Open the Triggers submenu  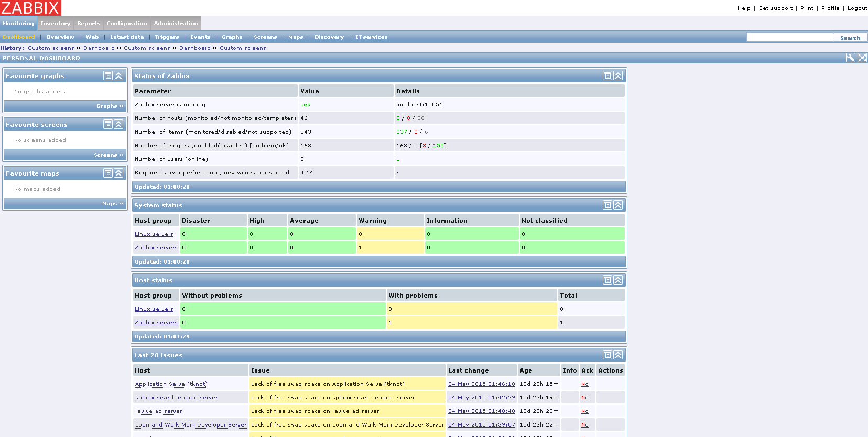coord(167,37)
